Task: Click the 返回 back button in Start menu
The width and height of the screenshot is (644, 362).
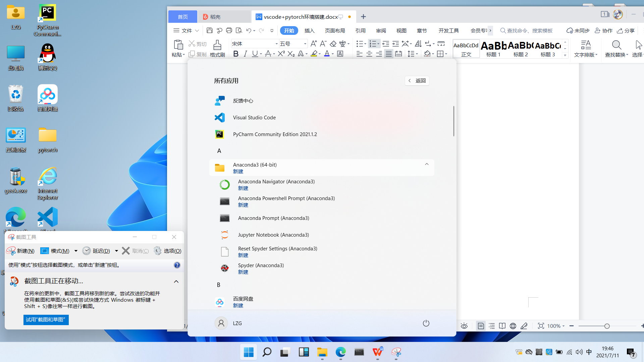Action: (417, 80)
